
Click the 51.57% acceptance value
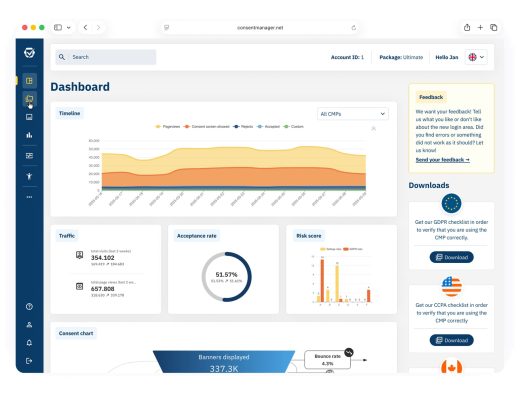point(226,275)
